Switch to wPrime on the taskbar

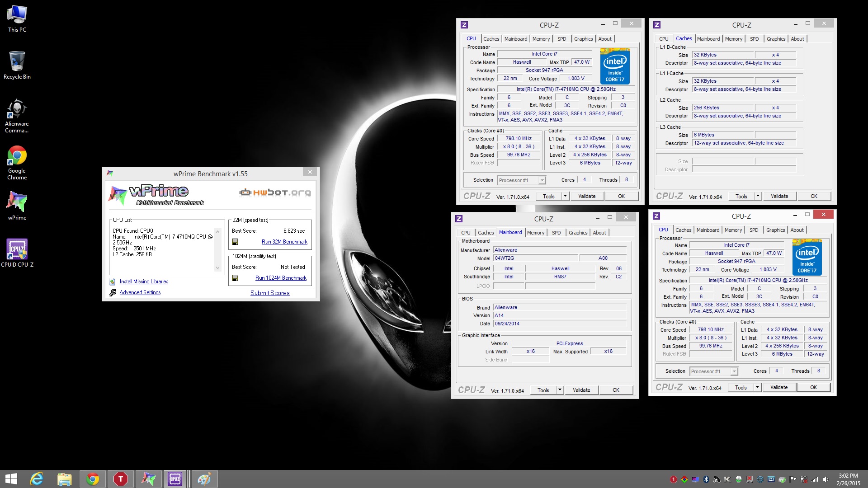tap(148, 479)
